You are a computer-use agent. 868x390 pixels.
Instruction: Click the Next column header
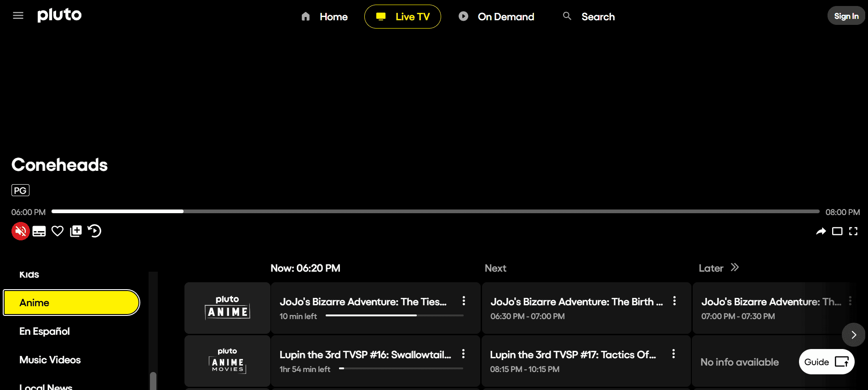coord(495,268)
